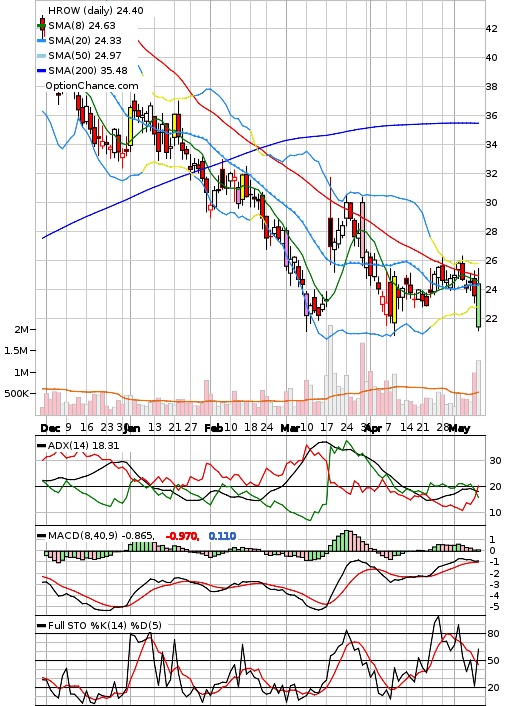Viewport: 526px width, 706px height.
Task: Click the blue 0.110 MACD histogram value
Action: 222,536
